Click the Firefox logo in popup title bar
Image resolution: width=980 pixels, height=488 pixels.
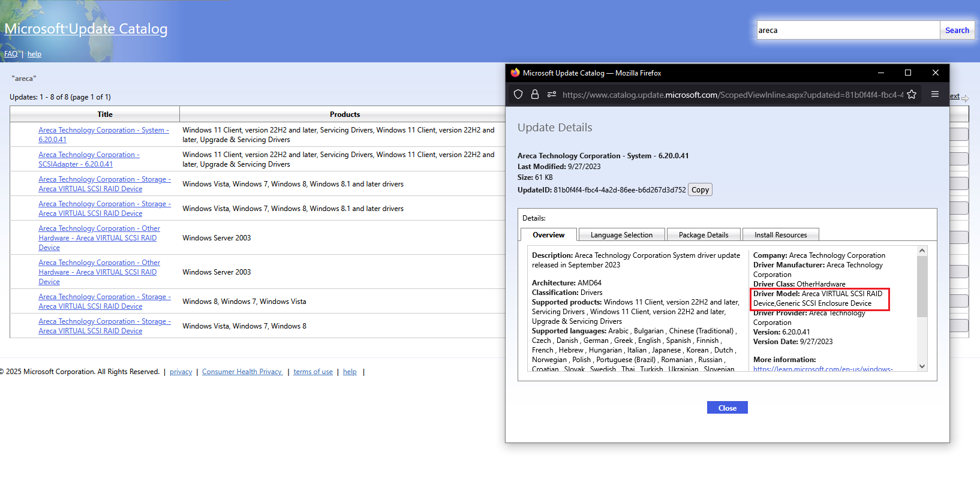tap(515, 73)
